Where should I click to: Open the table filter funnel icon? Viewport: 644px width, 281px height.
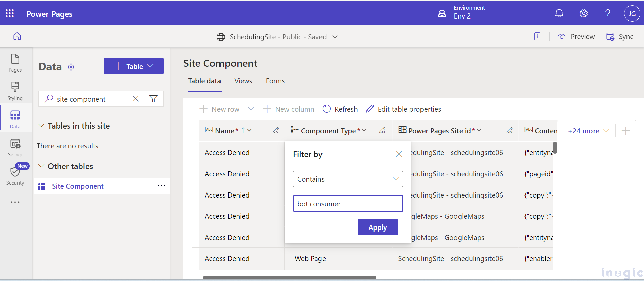click(x=154, y=99)
